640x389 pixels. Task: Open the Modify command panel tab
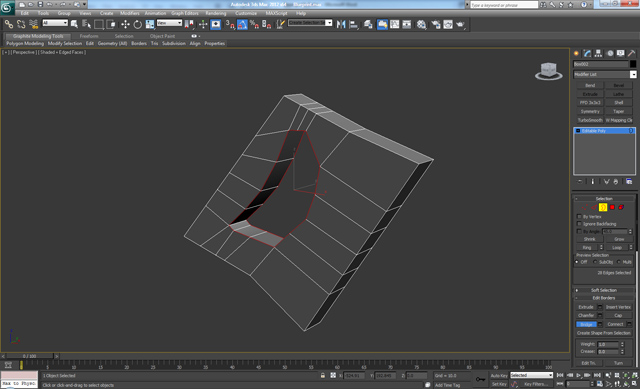point(587,53)
